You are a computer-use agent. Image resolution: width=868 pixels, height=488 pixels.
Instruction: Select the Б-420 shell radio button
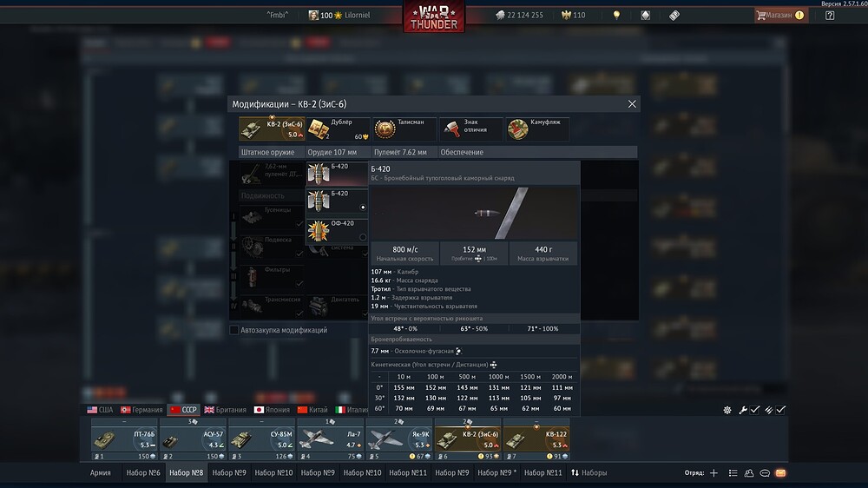pos(363,208)
